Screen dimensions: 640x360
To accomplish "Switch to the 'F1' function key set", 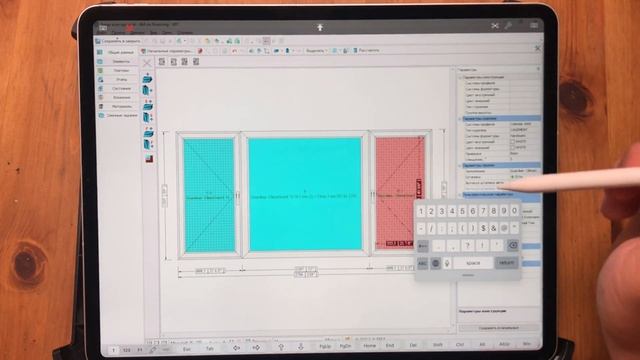I will tap(140, 350).
